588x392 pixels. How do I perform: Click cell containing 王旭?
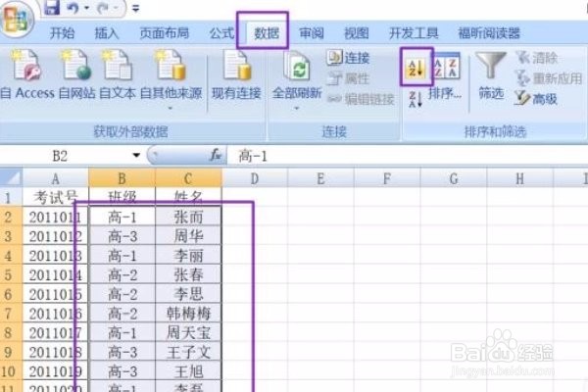point(188,371)
